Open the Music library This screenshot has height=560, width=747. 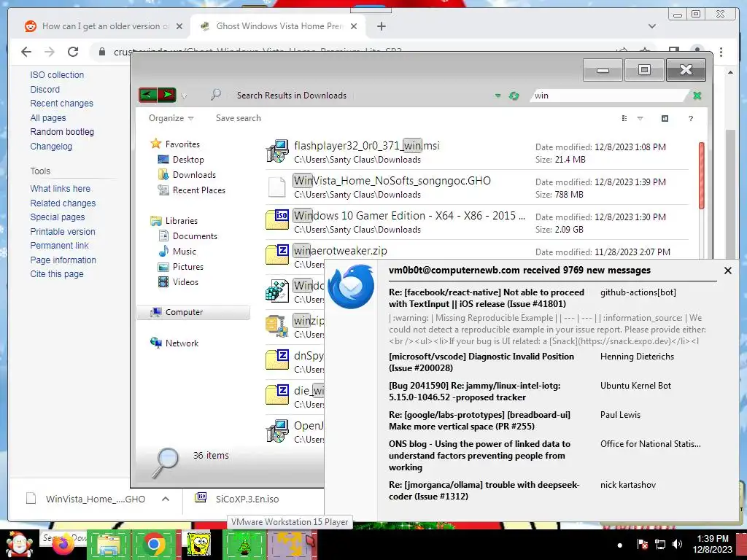pyautogui.click(x=184, y=251)
